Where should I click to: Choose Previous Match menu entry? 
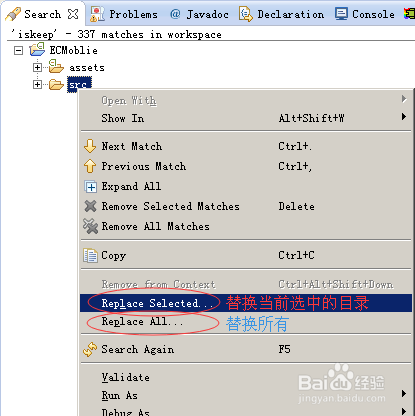coord(246,166)
